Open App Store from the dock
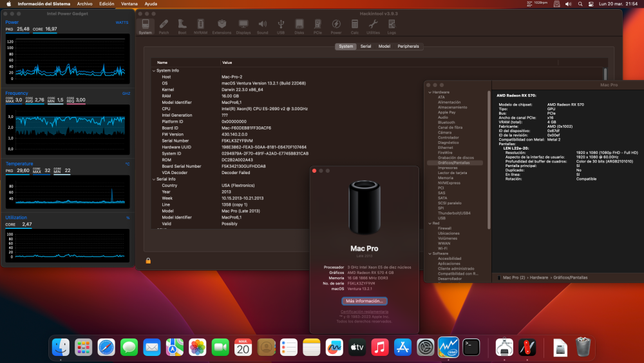This screenshot has height=363, width=644. pos(402,348)
